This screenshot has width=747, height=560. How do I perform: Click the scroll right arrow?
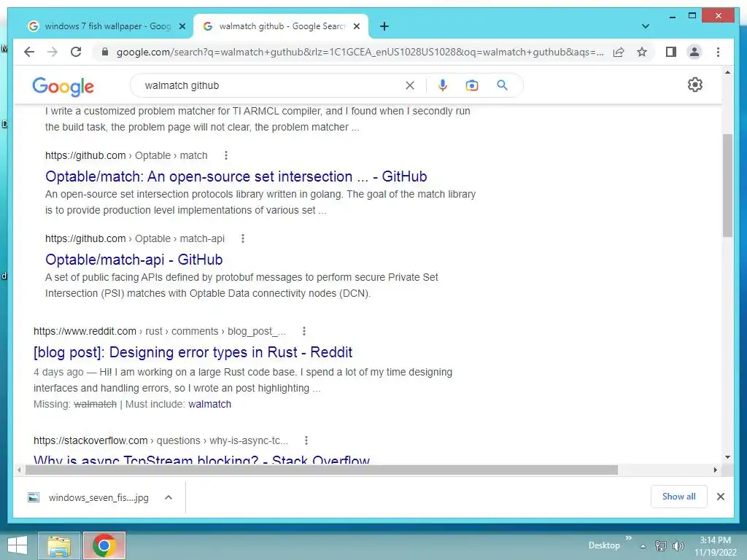click(716, 470)
